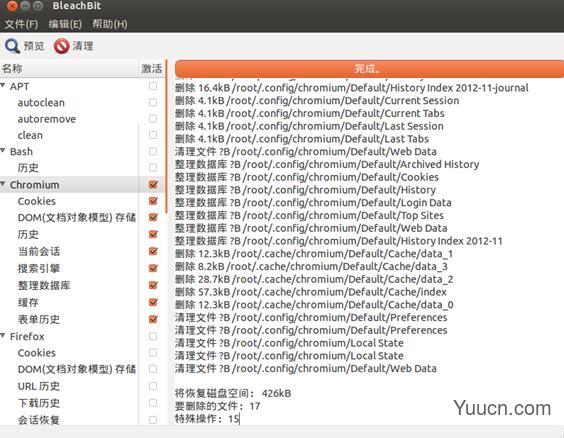The image size is (564, 438).
Task: Enable the Firefox Cookies checkbox
Action: tap(153, 353)
